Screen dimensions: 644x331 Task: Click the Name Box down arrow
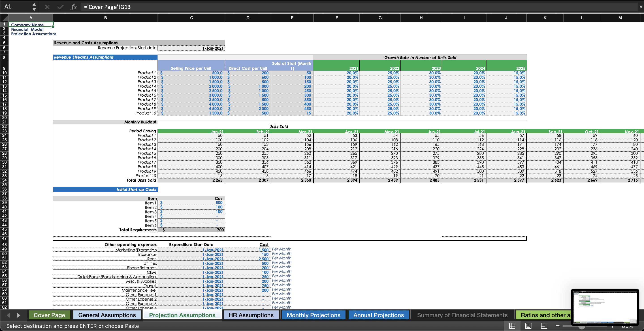(x=34, y=9)
